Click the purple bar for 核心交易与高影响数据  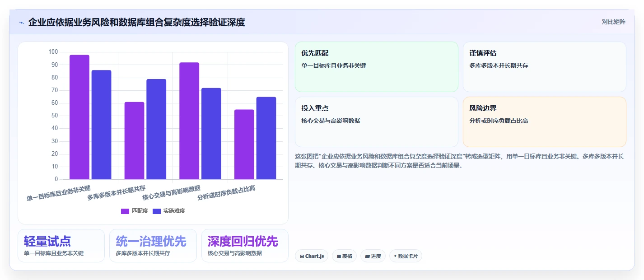pyautogui.click(x=189, y=121)
